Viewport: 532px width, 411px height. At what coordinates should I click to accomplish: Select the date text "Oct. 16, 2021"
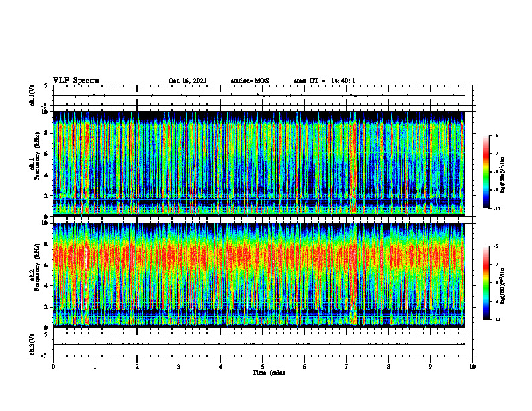coord(187,81)
